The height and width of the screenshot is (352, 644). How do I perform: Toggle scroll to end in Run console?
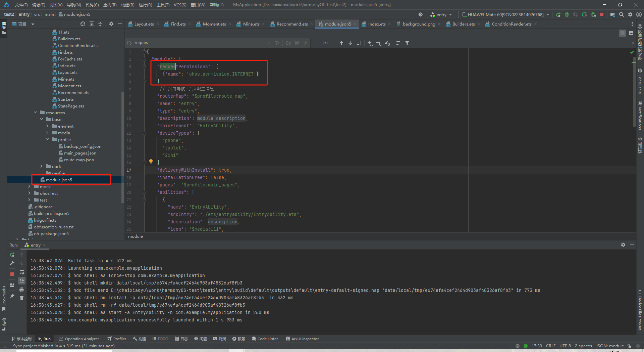(x=22, y=281)
